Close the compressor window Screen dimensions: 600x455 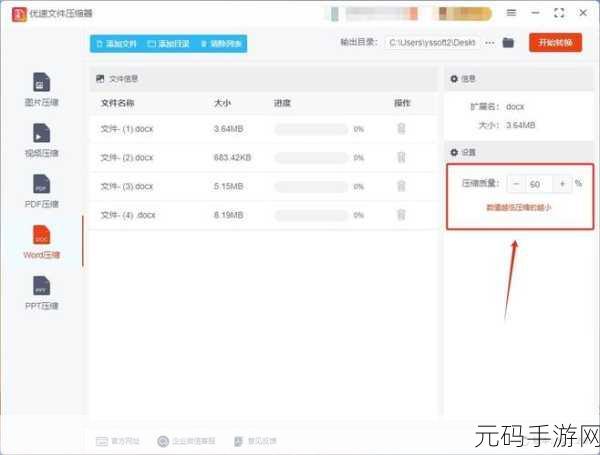point(583,13)
